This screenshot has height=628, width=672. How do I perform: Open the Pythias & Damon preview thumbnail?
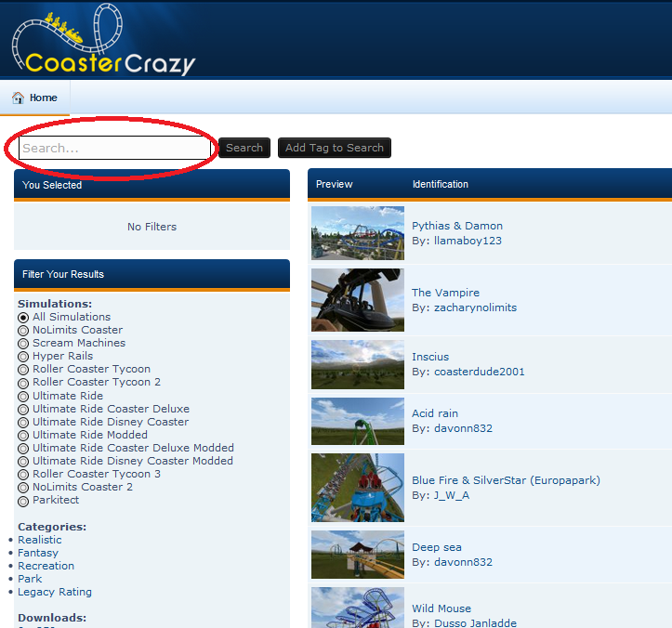(x=357, y=233)
